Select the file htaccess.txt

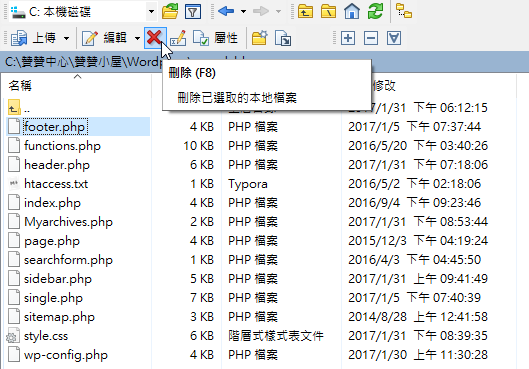56,184
